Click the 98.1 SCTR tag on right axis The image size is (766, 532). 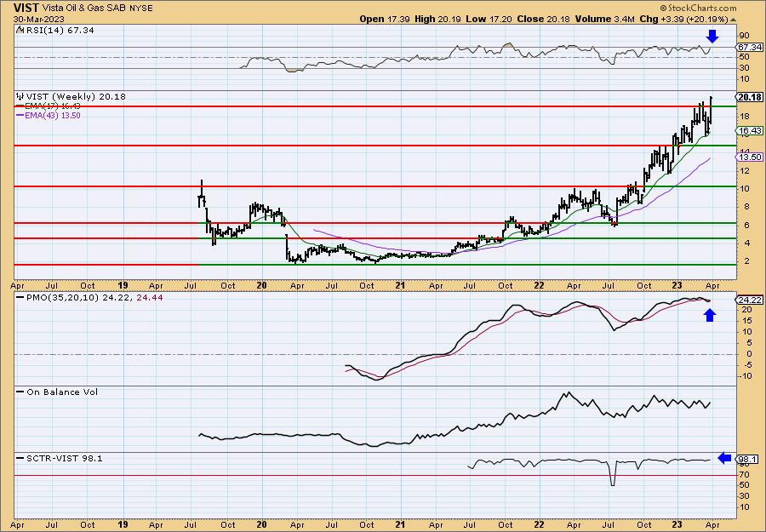[x=748, y=459]
